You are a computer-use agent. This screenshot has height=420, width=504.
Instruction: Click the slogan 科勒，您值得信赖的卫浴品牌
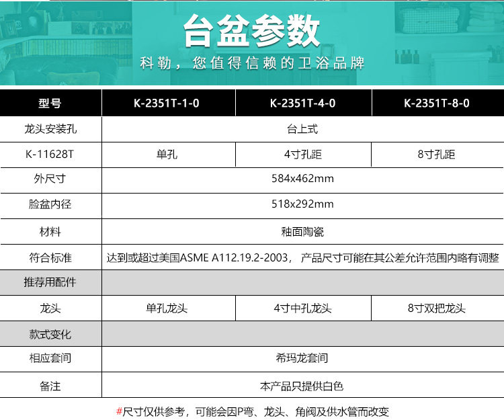252,63
